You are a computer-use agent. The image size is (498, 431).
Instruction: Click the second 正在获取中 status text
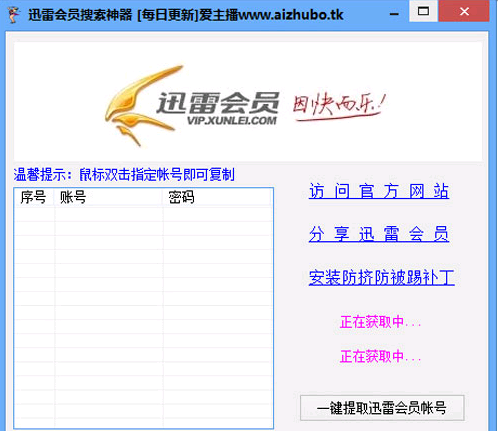tap(380, 356)
